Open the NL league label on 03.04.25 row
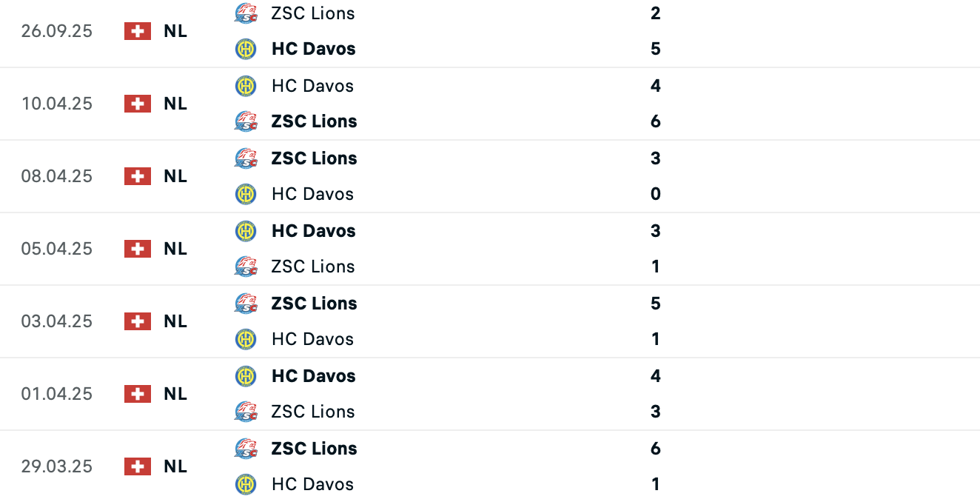The height and width of the screenshot is (502, 980). click(x=175, y=321)
